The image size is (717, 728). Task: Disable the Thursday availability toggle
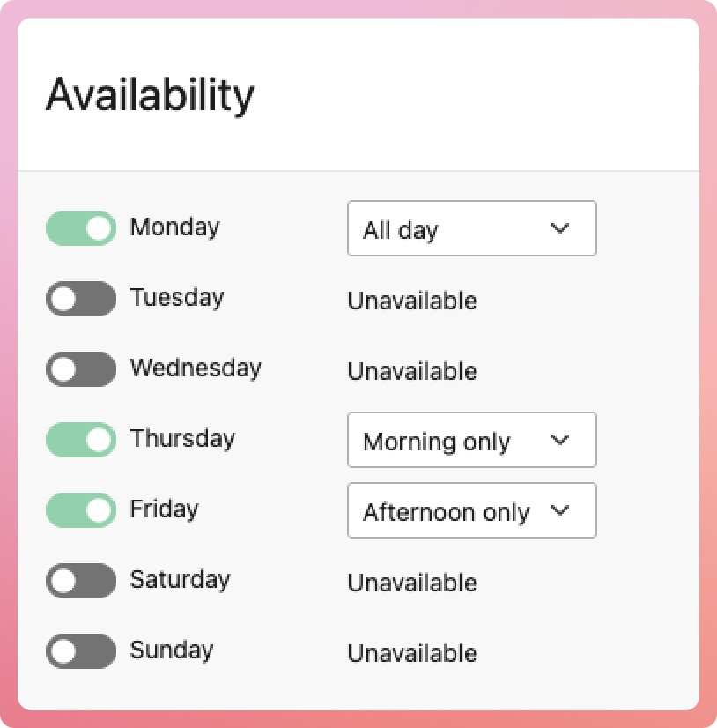tap(81, 440)
